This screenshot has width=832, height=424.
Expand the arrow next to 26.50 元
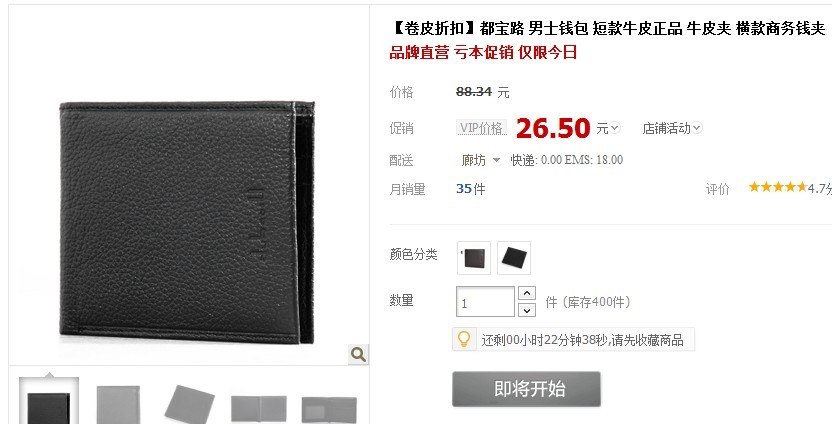[614, 128]
